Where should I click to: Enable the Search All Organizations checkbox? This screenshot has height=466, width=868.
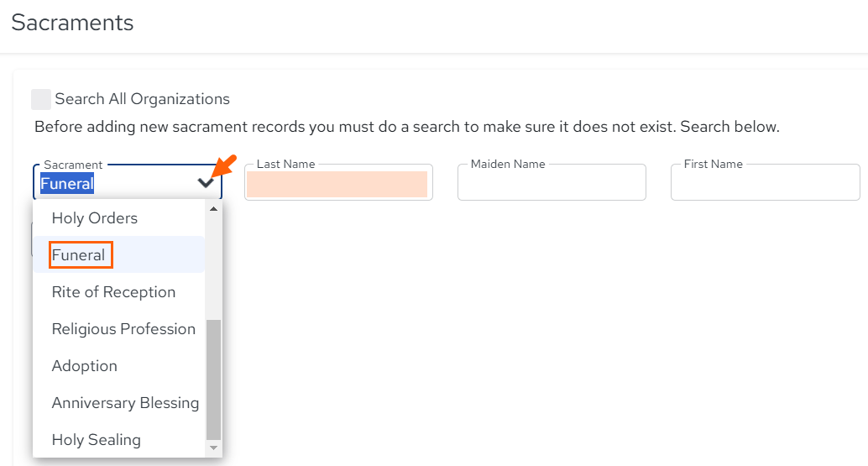(41, 99)
